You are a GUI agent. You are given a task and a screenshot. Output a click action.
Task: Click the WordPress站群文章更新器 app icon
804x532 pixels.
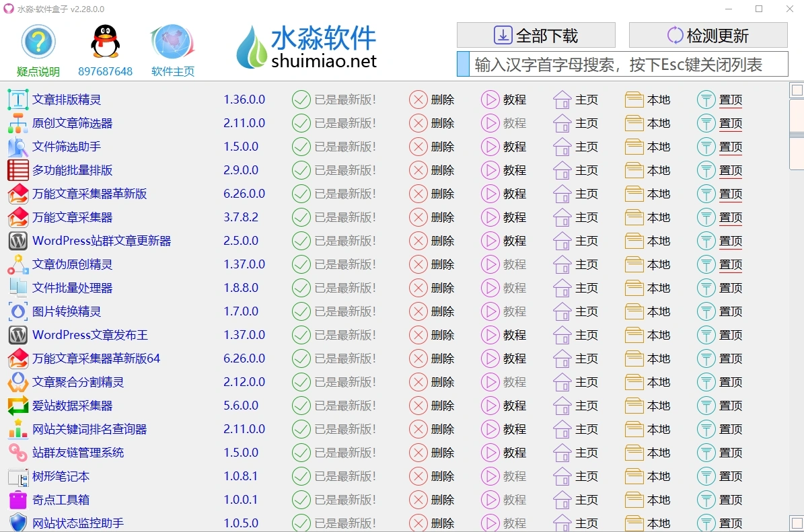coord(18,241)
